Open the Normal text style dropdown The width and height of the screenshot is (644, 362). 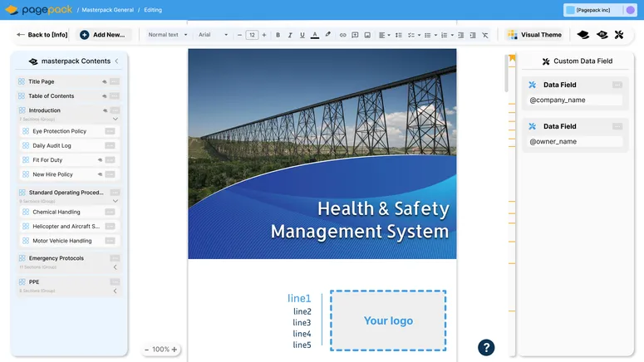(x=167, y=35)
